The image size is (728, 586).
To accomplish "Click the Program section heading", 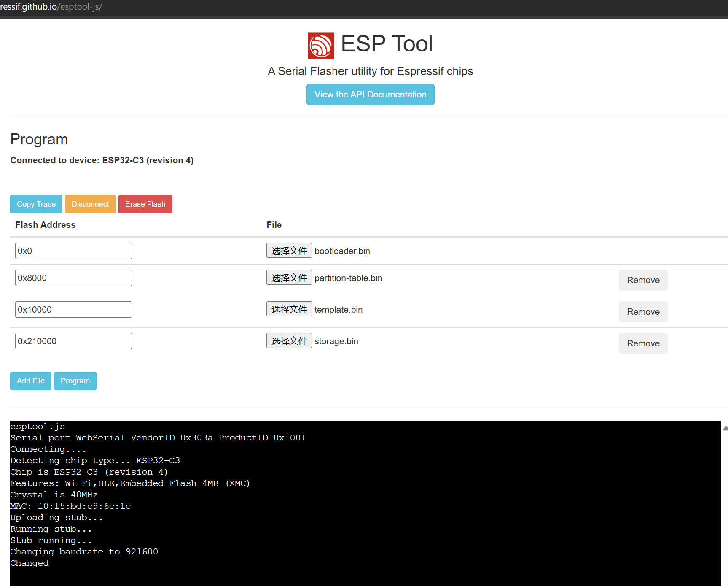I will (39, 139).
